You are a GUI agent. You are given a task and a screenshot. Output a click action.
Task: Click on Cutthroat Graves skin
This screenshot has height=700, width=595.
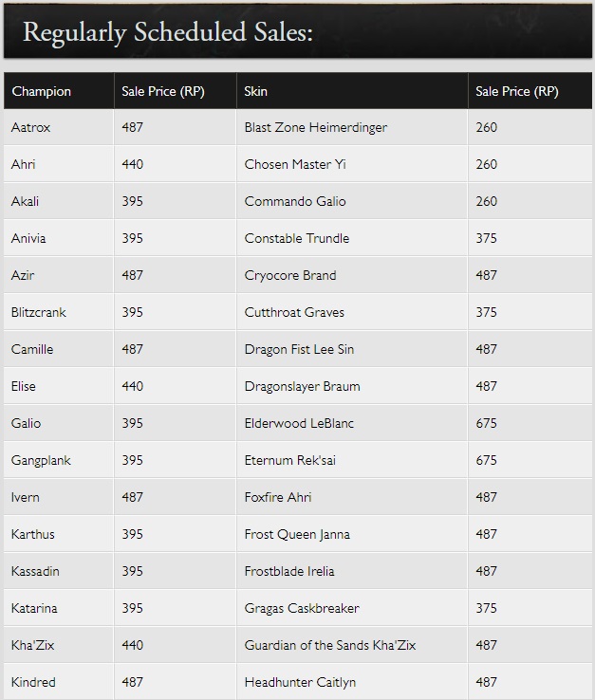tap(294, 312)
